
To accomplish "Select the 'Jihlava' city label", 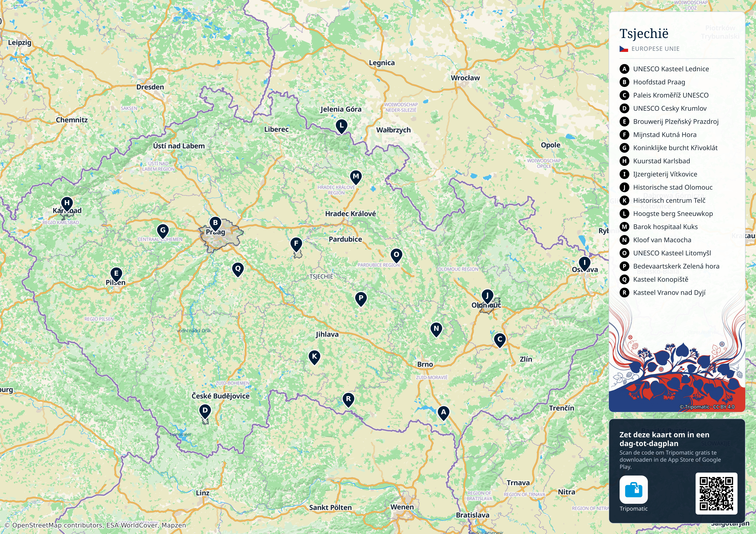I will tap(327, 334).
